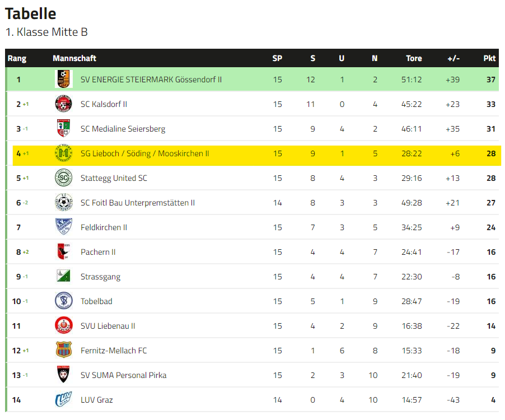Click the Gössendorf II club crest

(x=63, y=79)
